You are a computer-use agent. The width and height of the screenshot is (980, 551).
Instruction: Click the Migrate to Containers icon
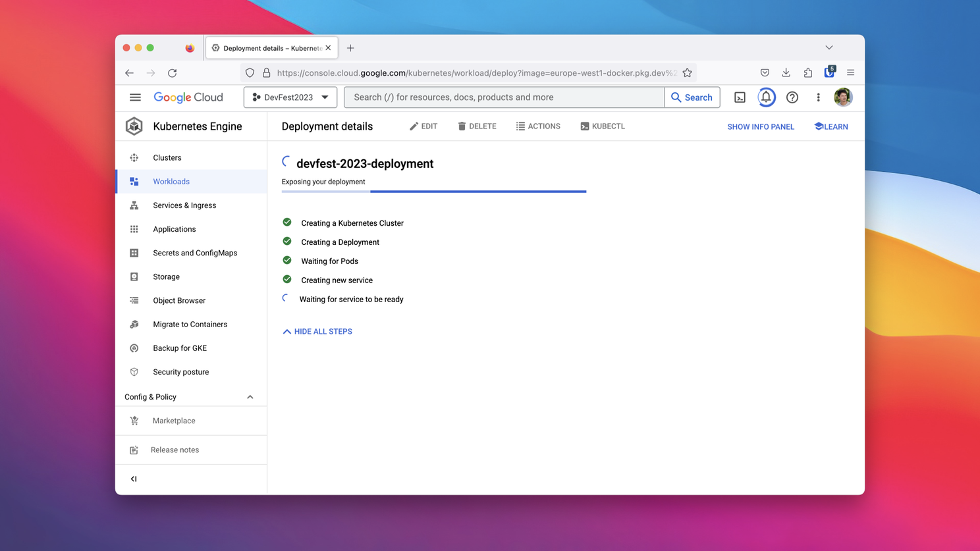(x=134, y=325)
